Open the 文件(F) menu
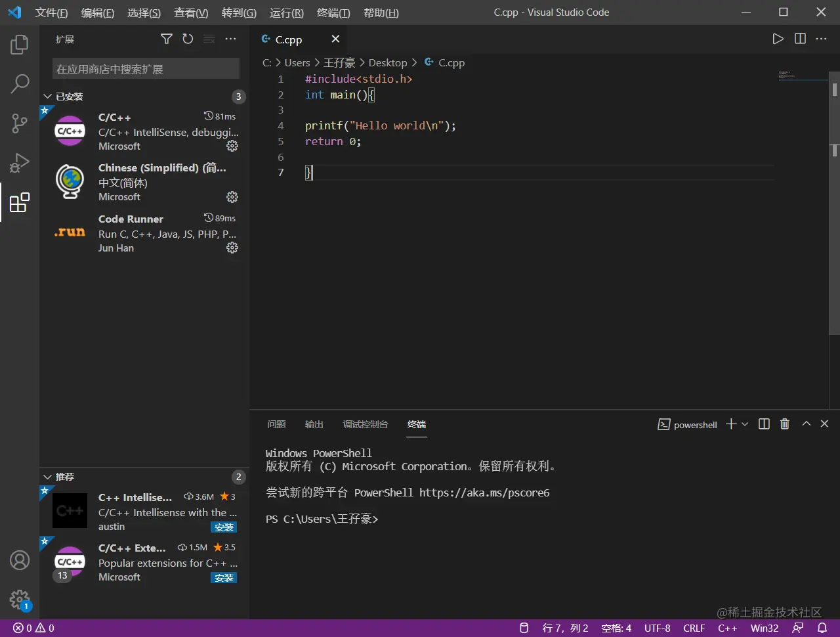Viewport: 840px width, 637px height. click(x=51, y=12)
